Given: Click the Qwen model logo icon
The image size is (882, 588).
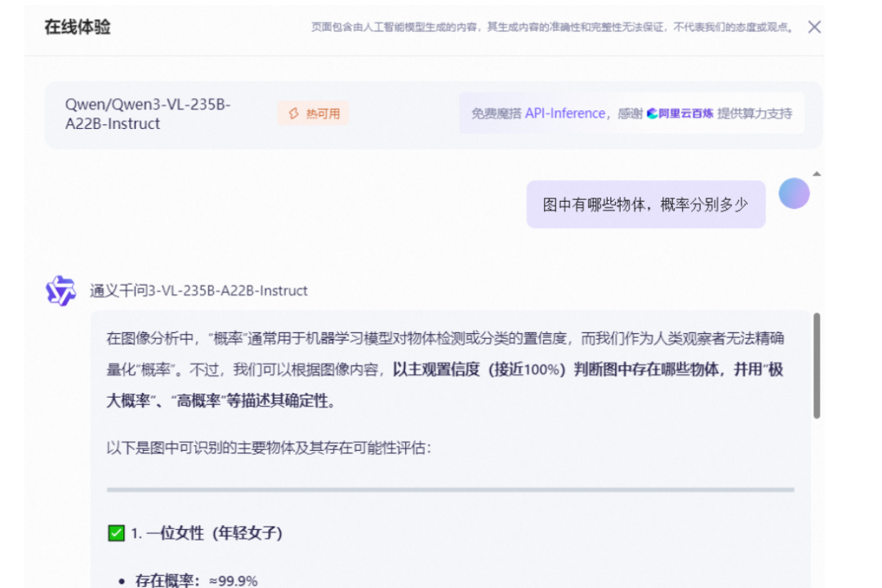Looking at the screenshot, I should (x=60, y=291).
